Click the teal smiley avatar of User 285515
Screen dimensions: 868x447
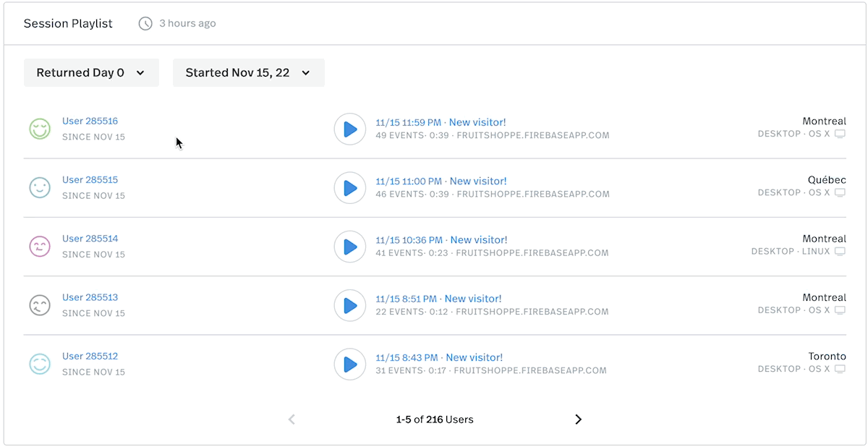click(40, 188)
